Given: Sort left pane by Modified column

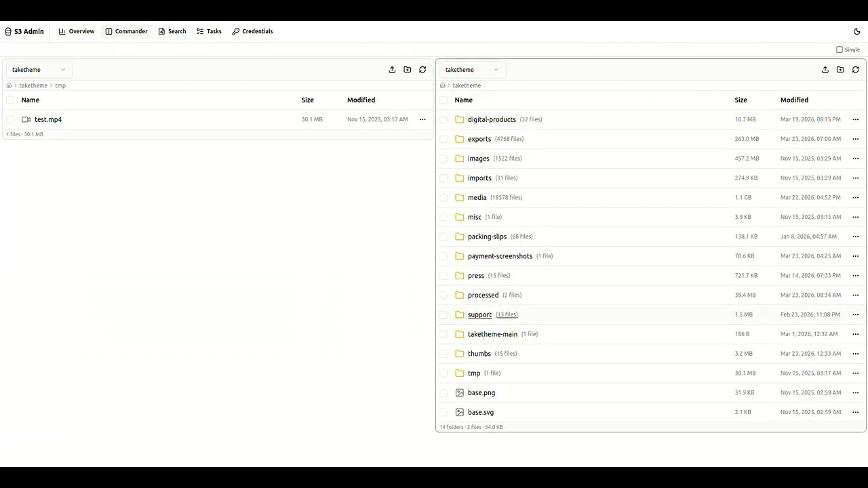Looking at the screenshot, I should click(361, 100).
